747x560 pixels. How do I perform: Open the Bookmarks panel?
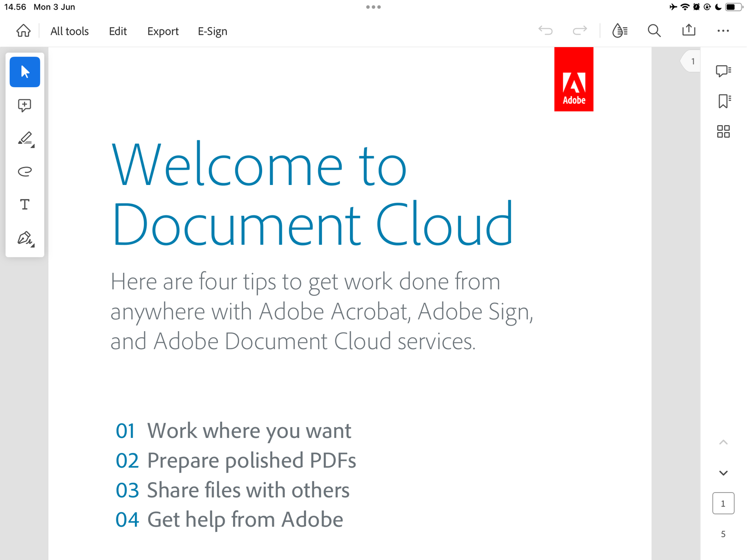[x=723, y=101]
